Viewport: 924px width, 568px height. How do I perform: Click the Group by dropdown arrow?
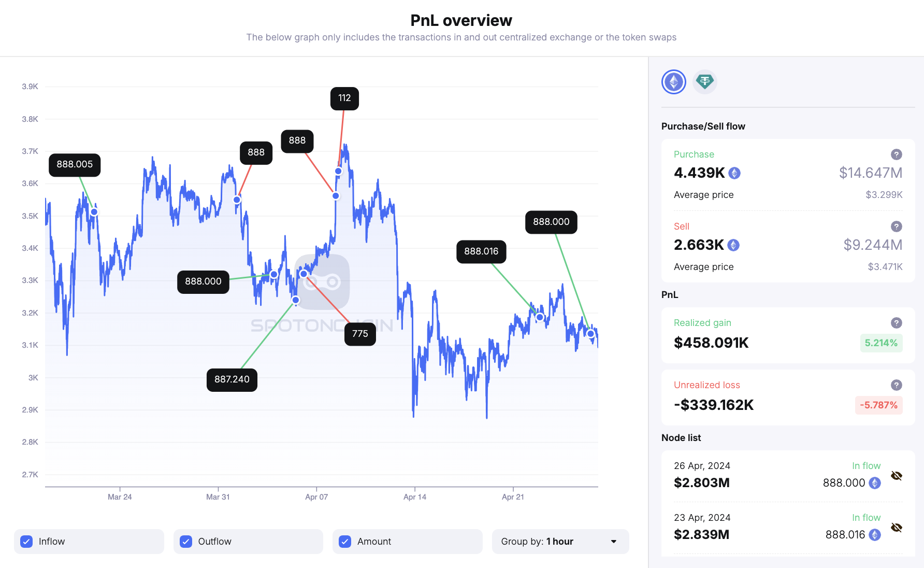pyautogui.click(x=614, y=542)
